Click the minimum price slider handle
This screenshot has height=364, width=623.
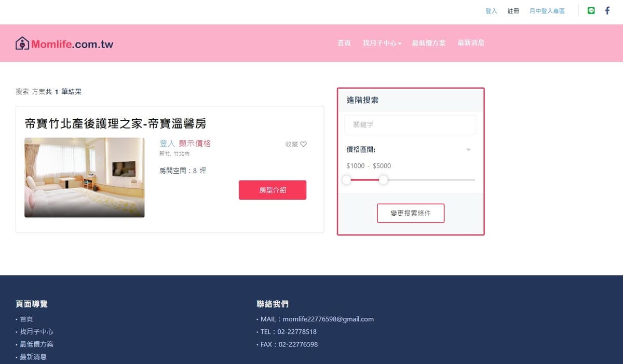[x=346, y=180]
